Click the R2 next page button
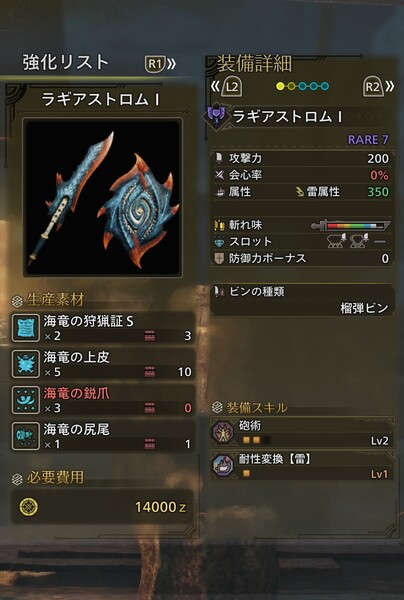 pos(378,87)
